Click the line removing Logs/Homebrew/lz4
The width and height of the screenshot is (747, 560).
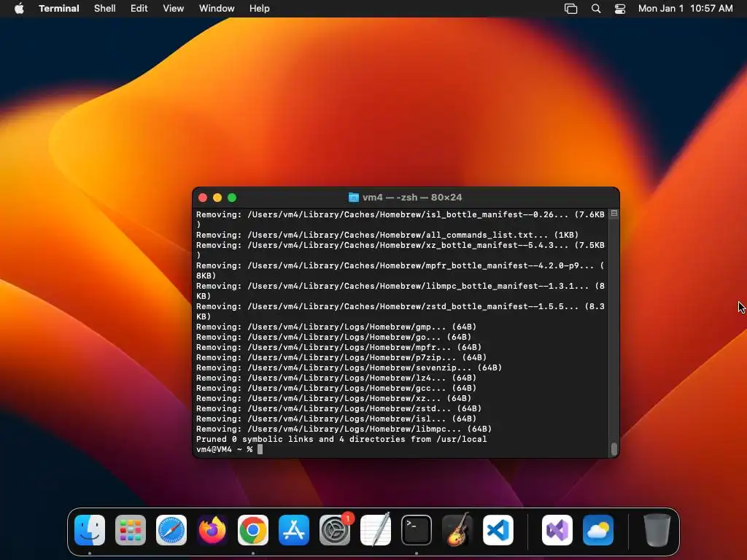point(336,378)
